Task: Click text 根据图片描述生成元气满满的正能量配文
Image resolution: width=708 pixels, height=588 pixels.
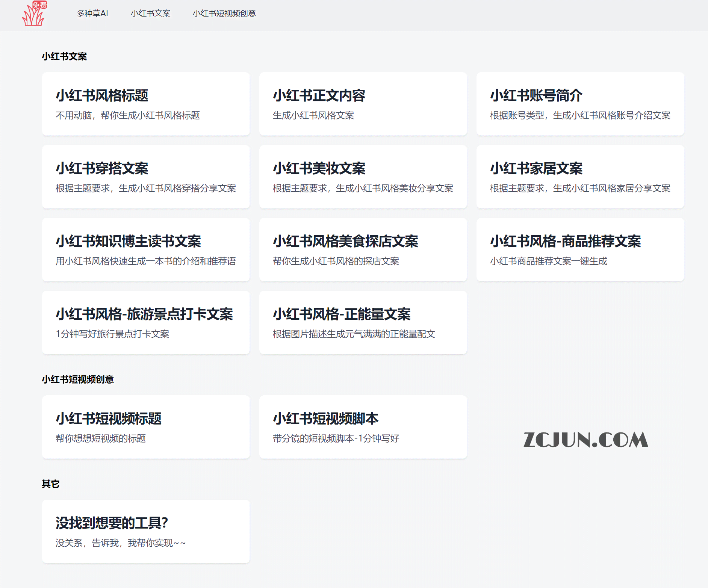Action: pos(354,334)
